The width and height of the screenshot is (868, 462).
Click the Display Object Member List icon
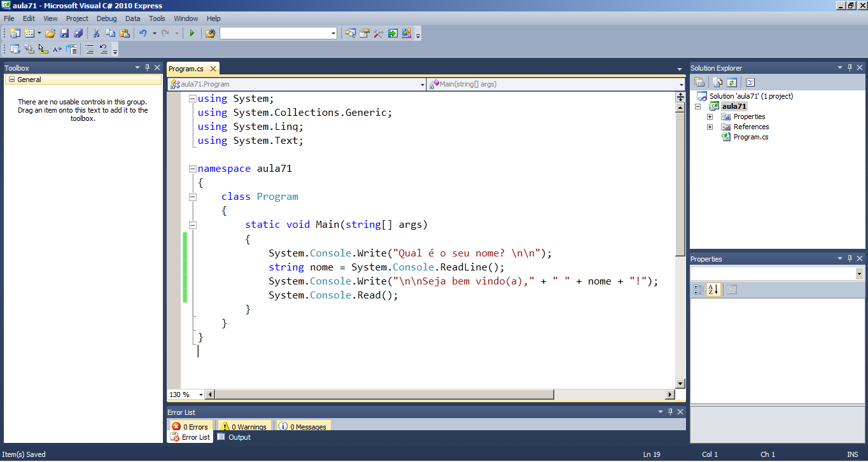tap(15, 49)
